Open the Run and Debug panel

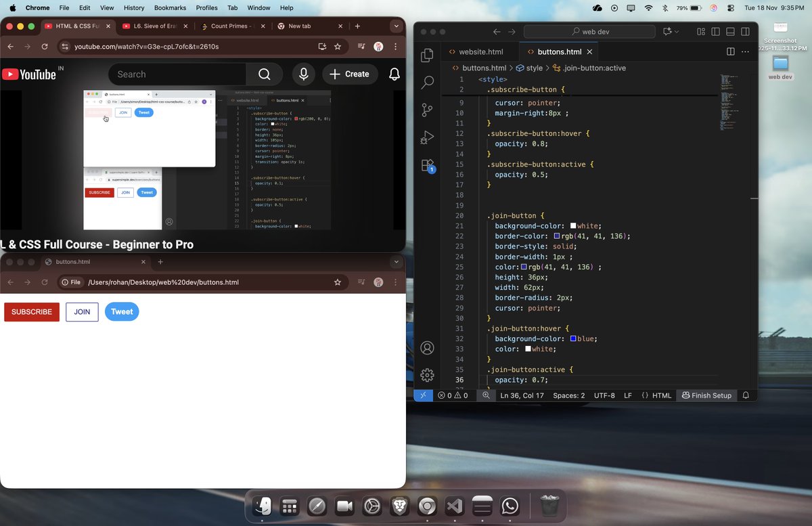[427, 137]
